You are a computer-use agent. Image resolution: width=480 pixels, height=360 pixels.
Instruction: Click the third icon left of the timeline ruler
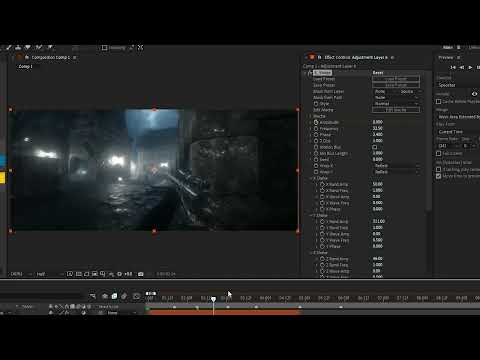(x=114, y=296)
